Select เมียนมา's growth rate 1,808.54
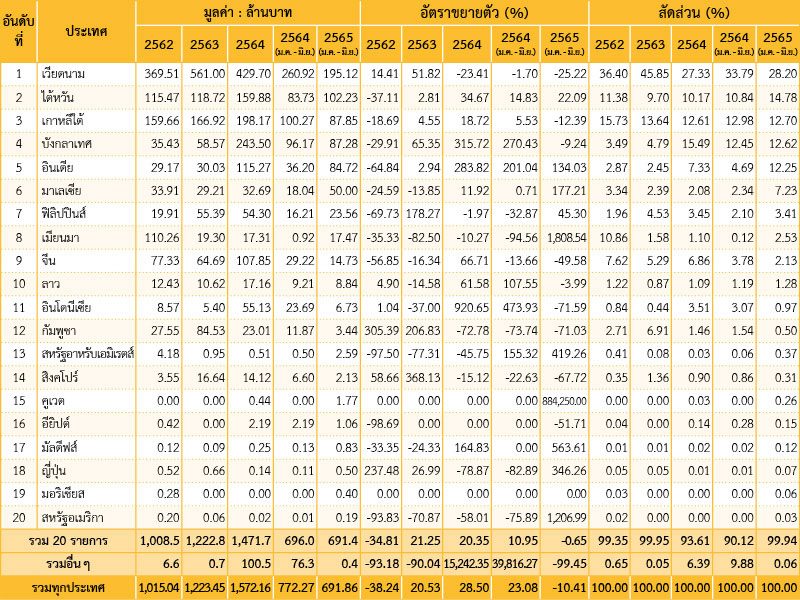Screen dimensions: 800x600 point(567,237)
